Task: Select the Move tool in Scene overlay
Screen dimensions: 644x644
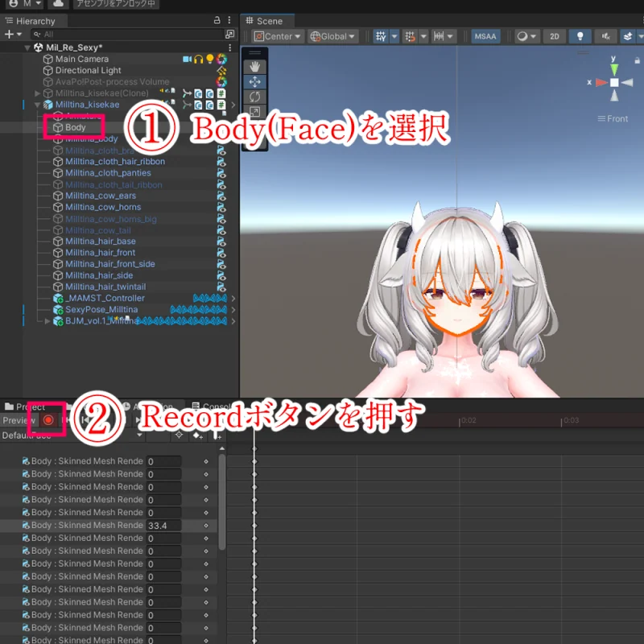Action: pyautogui.click(x=254, y=82)
